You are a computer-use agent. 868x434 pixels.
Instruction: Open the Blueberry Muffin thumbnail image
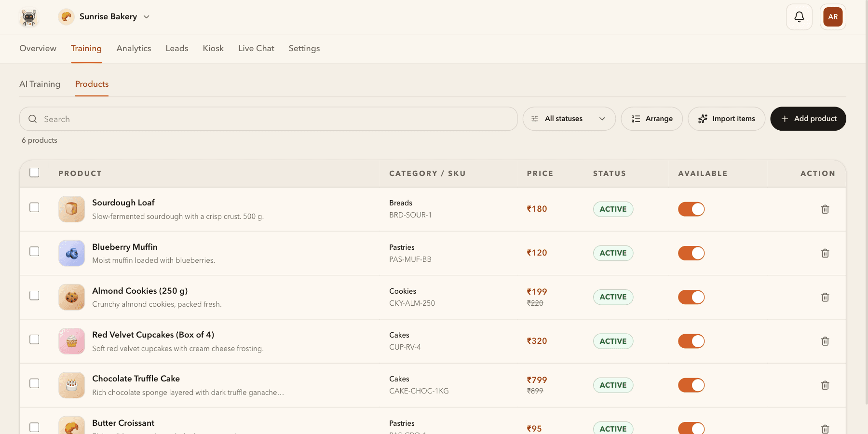(71, 253)
